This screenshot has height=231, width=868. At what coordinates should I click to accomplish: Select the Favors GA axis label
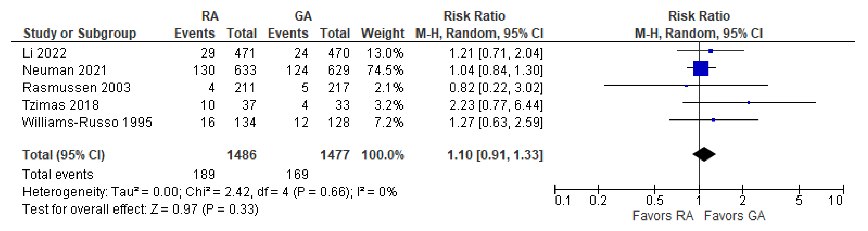click(735, 216)
